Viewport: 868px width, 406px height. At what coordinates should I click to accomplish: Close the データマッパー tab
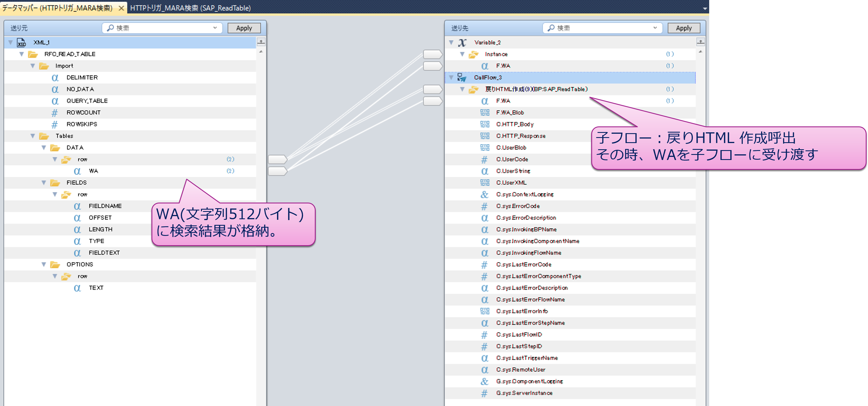point(121,8)
